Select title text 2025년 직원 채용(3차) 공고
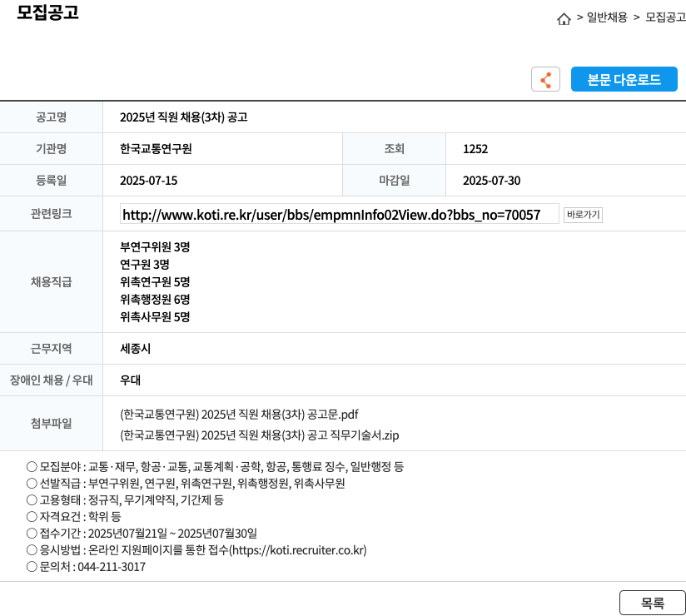The width and height of the screenshot is (686, 616). coord(184,117)
